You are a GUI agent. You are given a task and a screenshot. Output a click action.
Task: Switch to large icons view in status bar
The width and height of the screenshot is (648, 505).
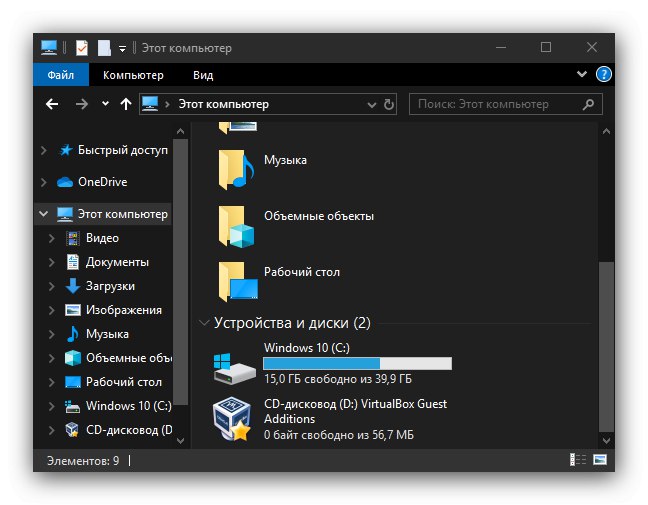tap(600, 460)
